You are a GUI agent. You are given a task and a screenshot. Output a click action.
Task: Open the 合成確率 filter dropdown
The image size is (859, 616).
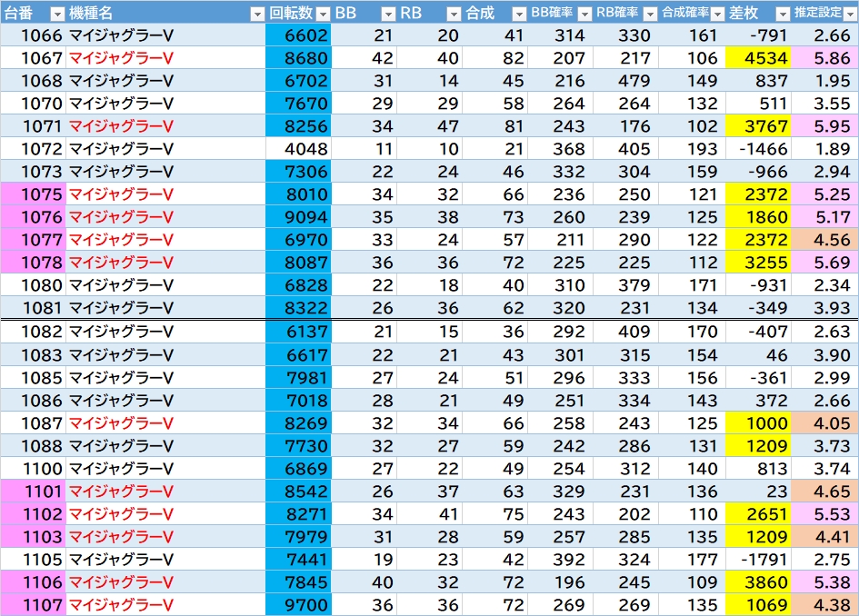(717, 14)
